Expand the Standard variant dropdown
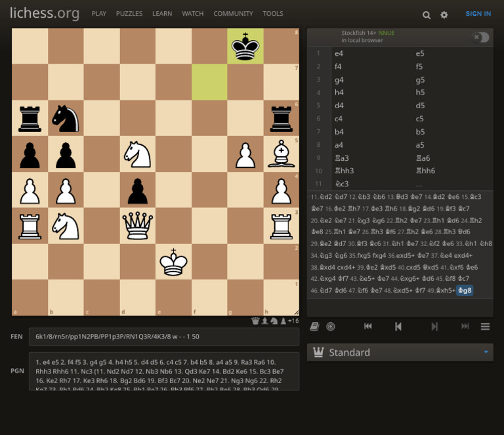 click(x=400, y=352)
